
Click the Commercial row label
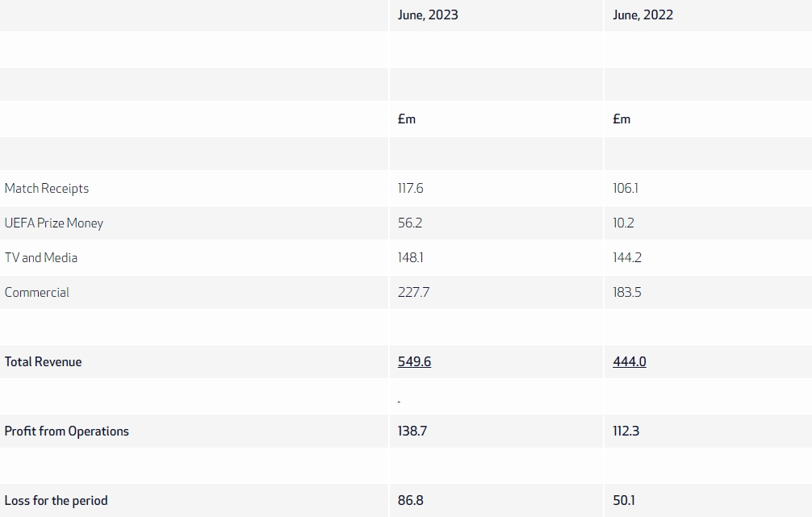pos(37,292)
